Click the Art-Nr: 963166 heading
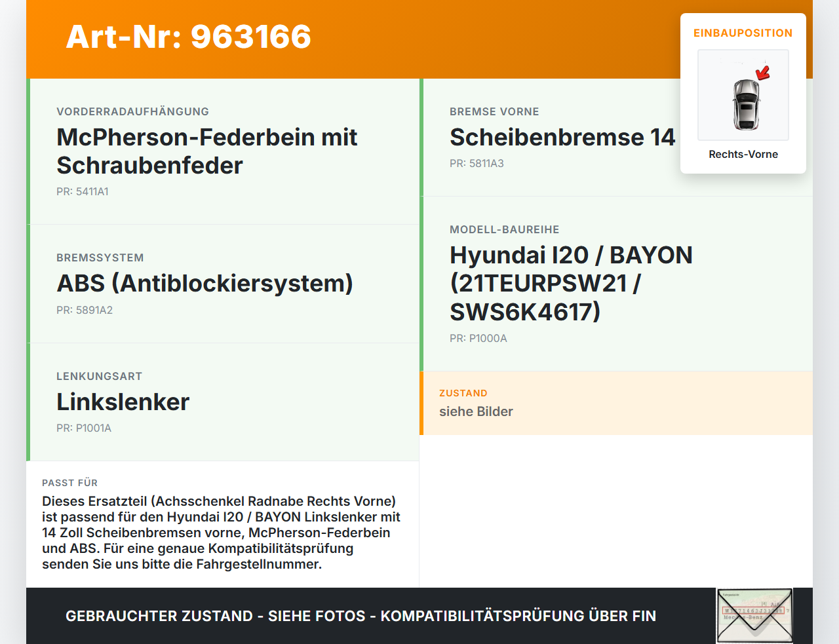 coord(188,37)
